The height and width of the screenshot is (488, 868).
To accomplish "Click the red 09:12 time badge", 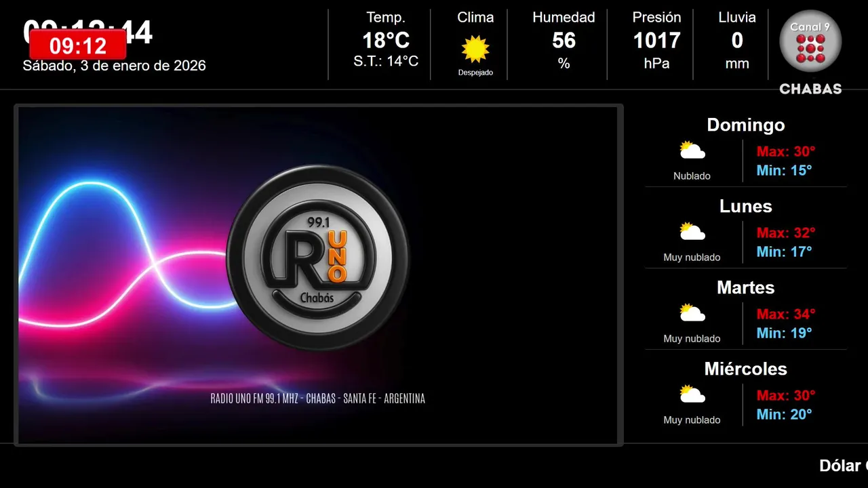I will pyautogui.click(x=78, y=45).
